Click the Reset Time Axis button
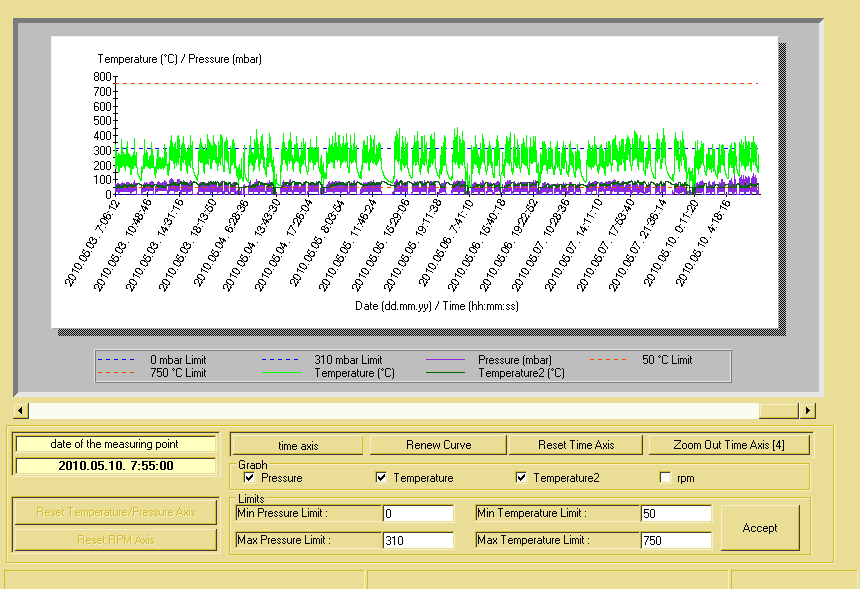Screen dimensions: 860x589 (x=576, y=445)
